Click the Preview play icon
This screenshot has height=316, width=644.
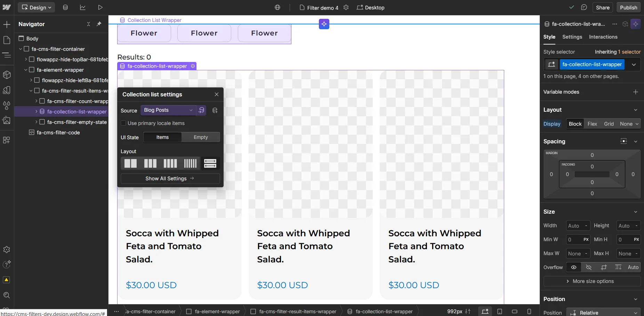(100, 7)
